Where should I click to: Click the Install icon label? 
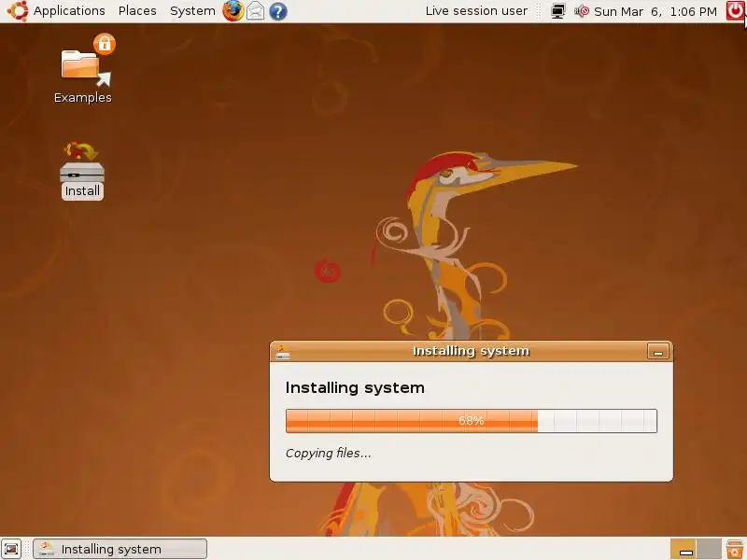pos(82,191)
